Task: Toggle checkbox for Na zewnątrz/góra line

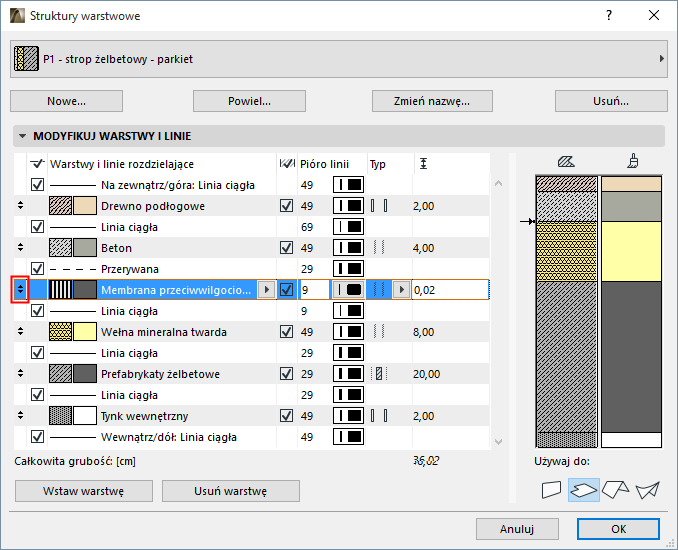Action: click(x=38, y=185)
